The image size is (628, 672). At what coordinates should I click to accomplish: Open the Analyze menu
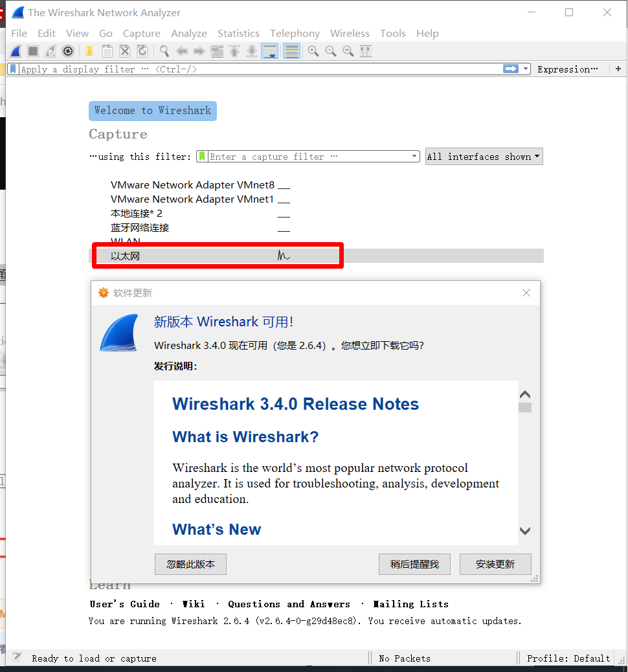(189, 34)
